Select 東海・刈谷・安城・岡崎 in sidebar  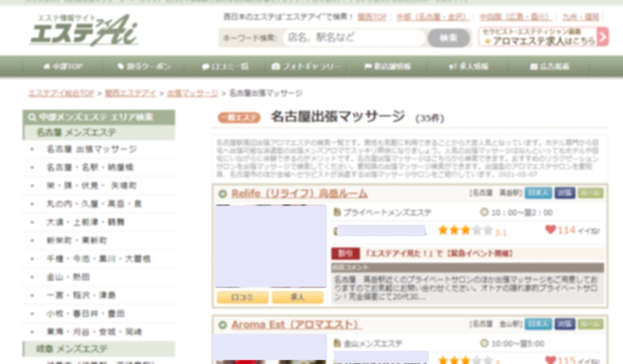click(94, 332)
